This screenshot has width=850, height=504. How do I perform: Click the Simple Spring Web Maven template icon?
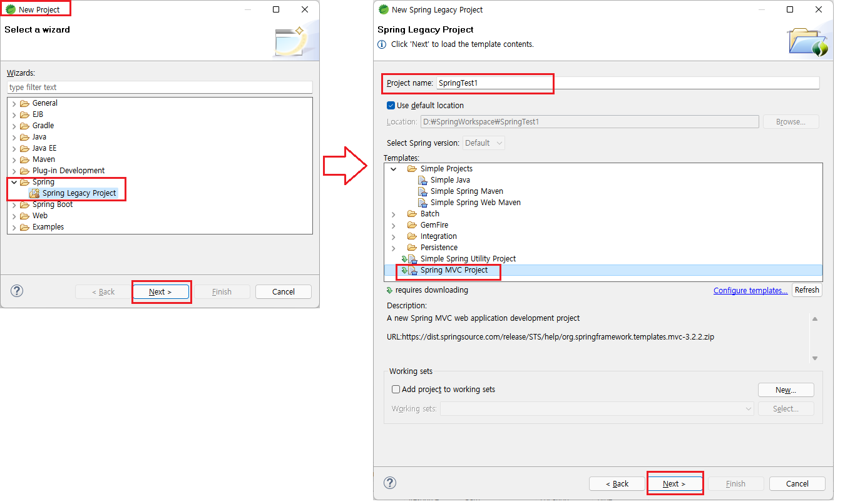422,203
